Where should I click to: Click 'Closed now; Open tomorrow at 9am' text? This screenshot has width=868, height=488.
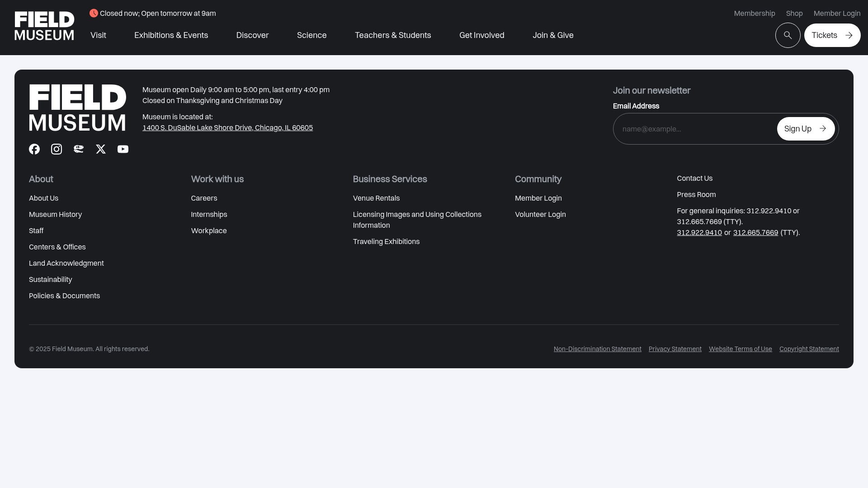[158, 14]
